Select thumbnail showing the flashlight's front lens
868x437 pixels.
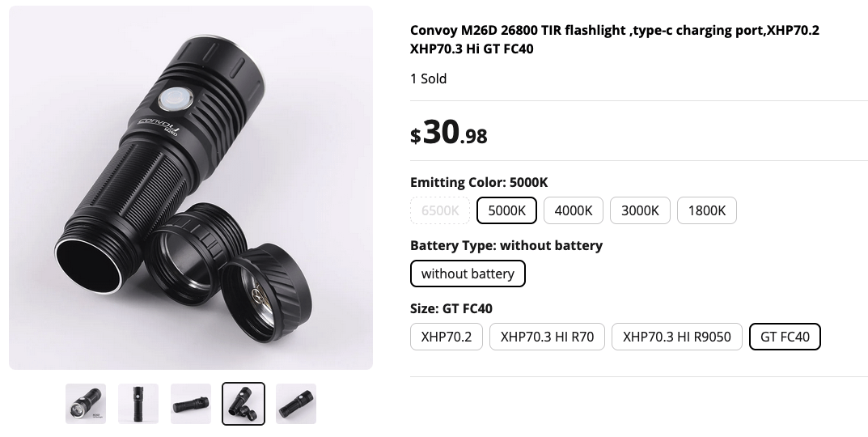[86, 404]
